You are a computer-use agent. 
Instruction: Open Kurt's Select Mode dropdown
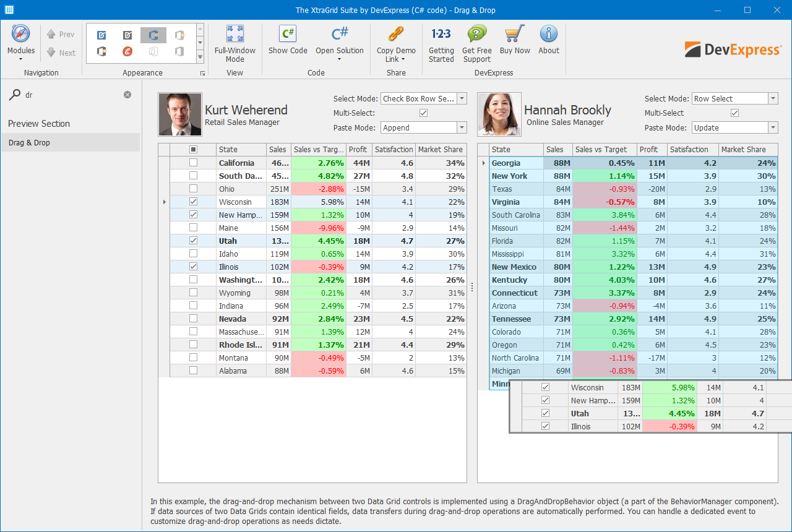[462, 98]
